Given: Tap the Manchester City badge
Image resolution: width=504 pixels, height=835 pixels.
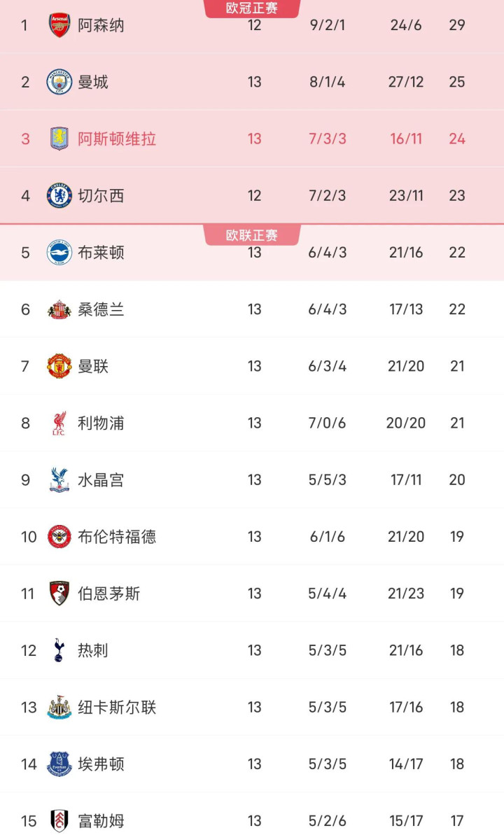Looking at the screenshot, I should 59,82.
